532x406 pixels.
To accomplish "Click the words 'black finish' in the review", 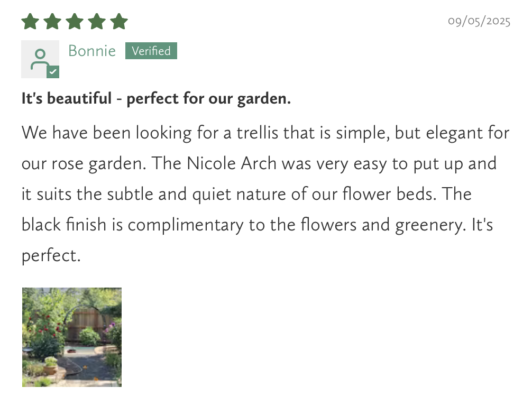I will (64, 225).
